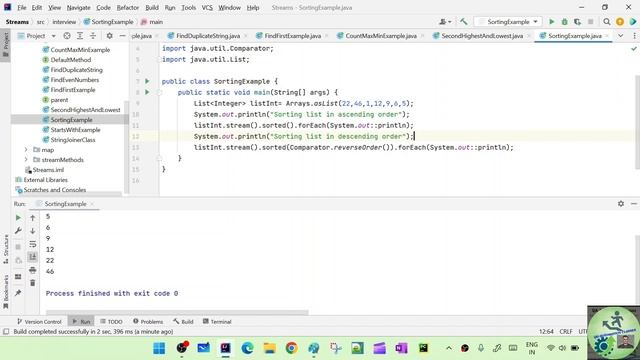The image size is (640, 360).
Task: Click horizontal scrollbar of Run console
Action: click(x=177, y=313)
